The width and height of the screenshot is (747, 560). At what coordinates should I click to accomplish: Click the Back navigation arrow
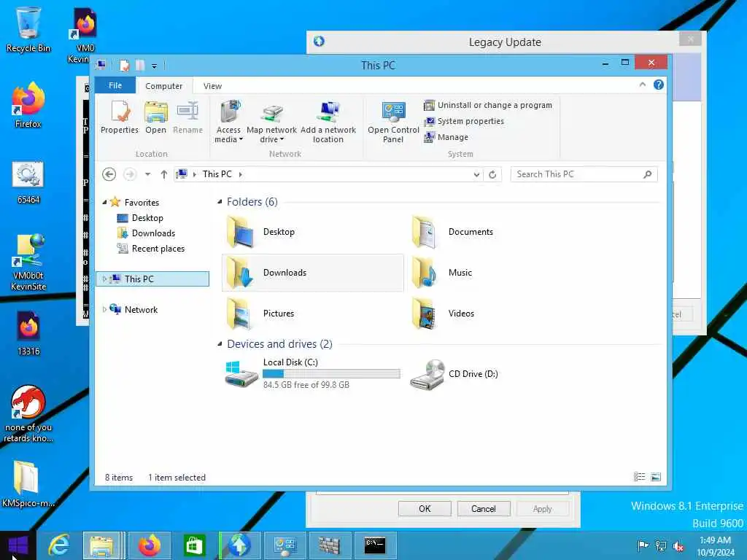pos(109,174)
